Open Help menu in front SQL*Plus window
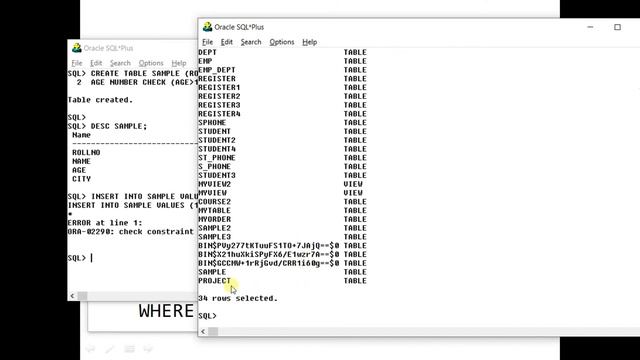 [x=309, y=42]
